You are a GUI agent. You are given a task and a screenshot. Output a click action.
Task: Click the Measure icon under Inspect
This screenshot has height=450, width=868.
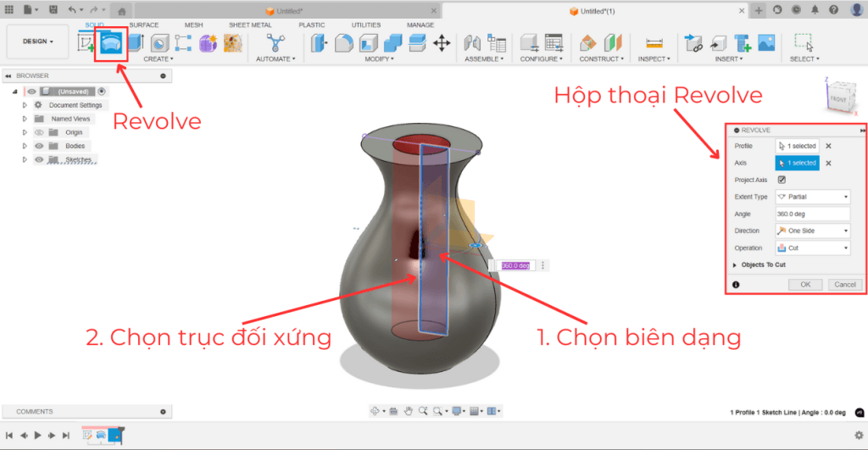653,42
